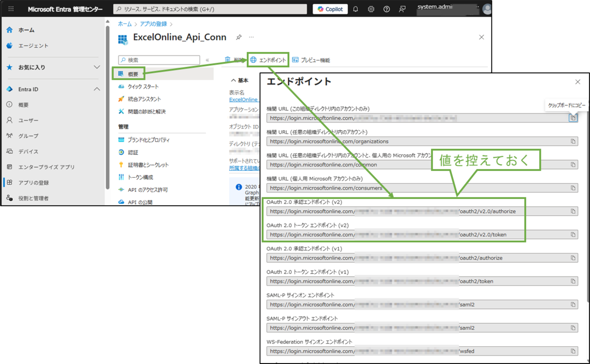This screenshot has width=590, height=364.
Task: Copy SAML-P サインオン エンドポイント URL
Action: tap(573, 305)
